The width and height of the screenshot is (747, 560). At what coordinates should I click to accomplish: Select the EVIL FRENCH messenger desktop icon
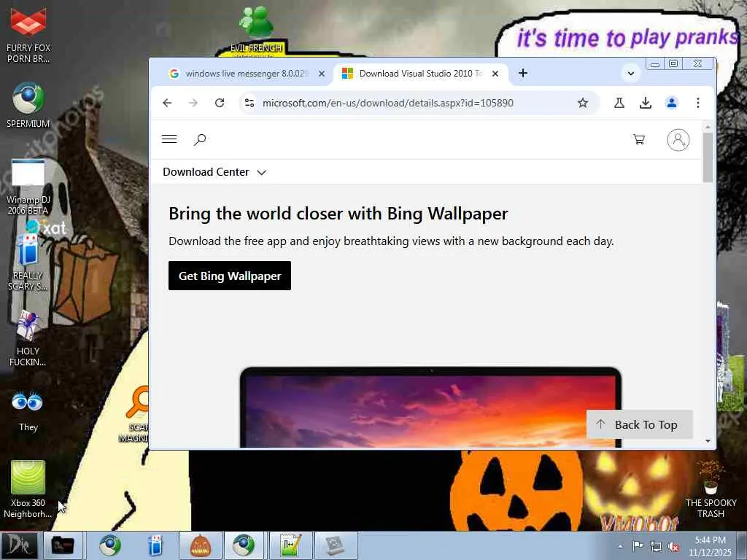pos(256,31)
